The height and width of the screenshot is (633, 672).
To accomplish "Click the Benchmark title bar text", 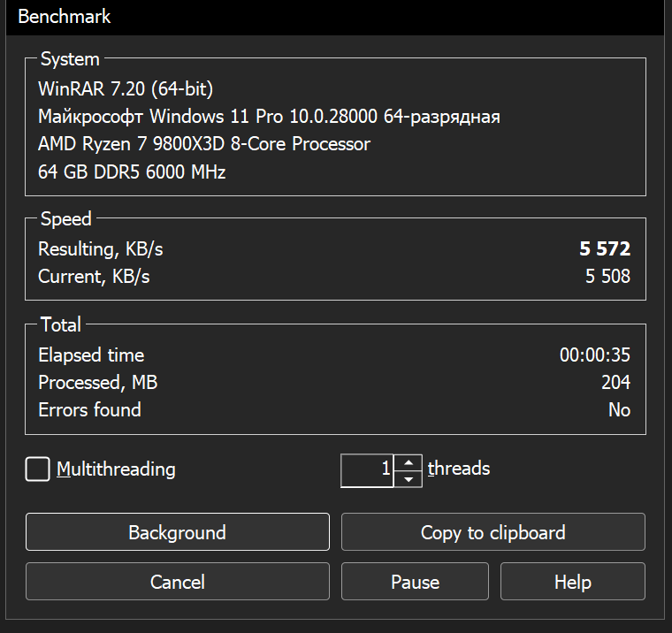I will (x=65, y=17).
